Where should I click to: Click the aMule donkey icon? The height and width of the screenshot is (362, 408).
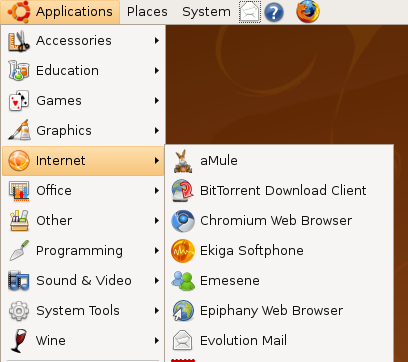point(183,161)
